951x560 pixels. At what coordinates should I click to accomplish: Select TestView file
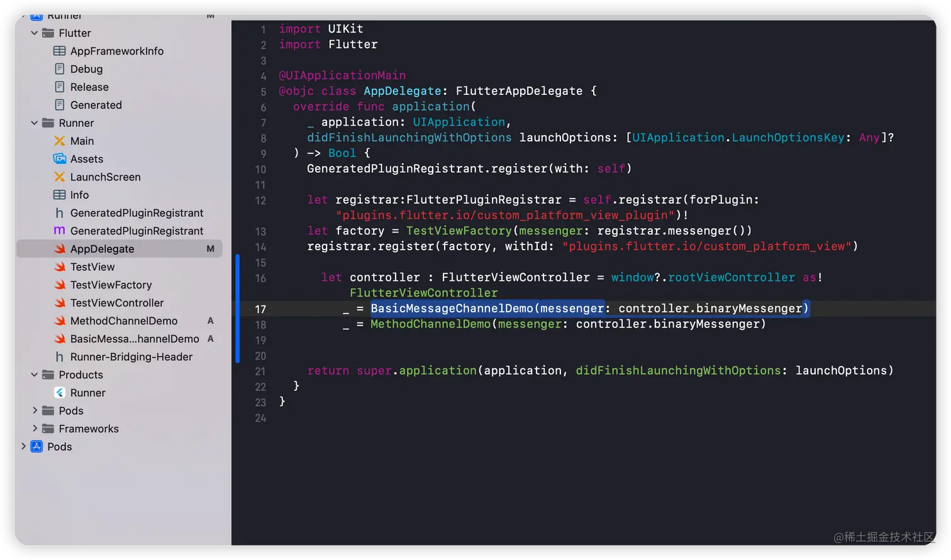92,266
